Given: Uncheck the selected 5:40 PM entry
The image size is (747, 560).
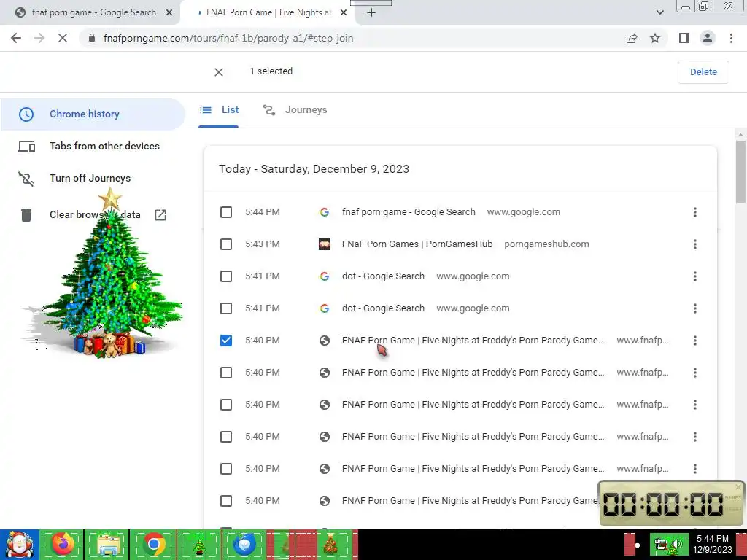Looking at the screenshot, I should (226, 341).
